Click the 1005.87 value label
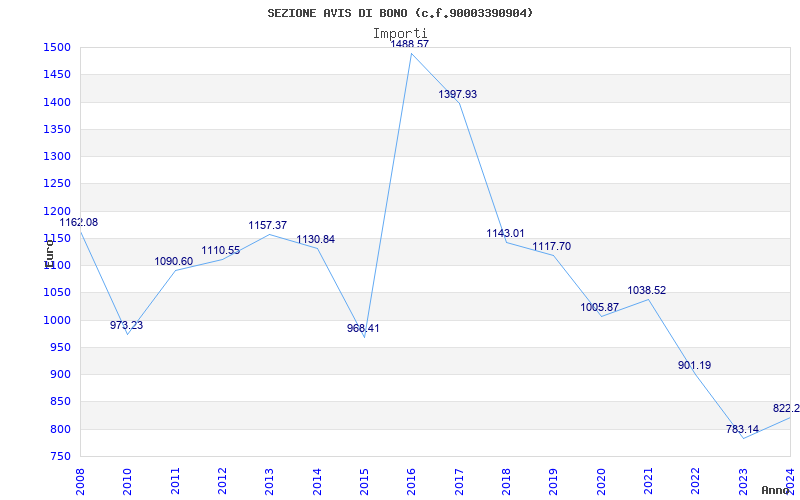The width and height of the screenshot is (800, 500). click(x=599, y=308)
